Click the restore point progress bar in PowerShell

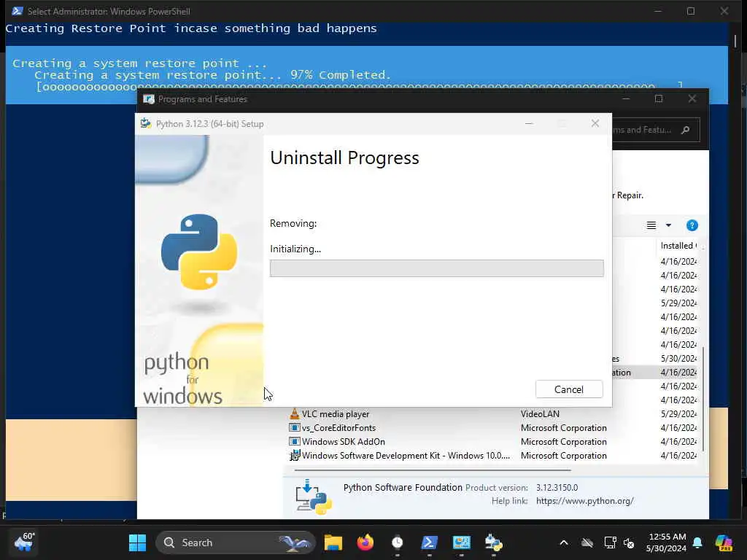click(x=360, y=87)
